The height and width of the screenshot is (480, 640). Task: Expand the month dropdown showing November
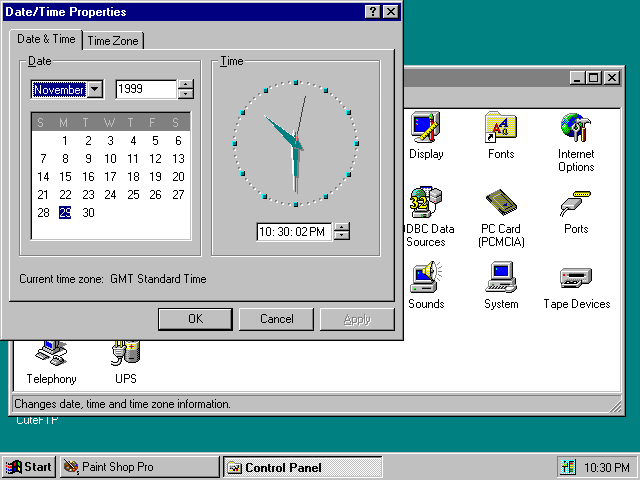[x=95, y=90]
